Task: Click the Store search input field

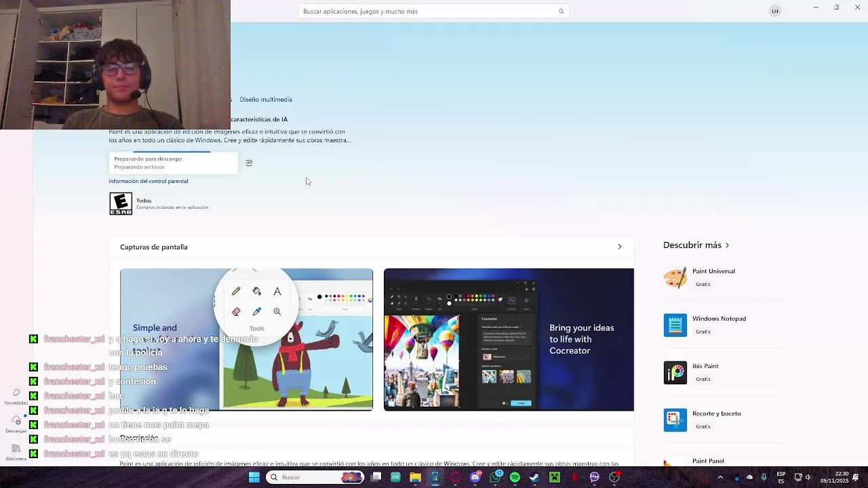Action: [x=433, y=12]
